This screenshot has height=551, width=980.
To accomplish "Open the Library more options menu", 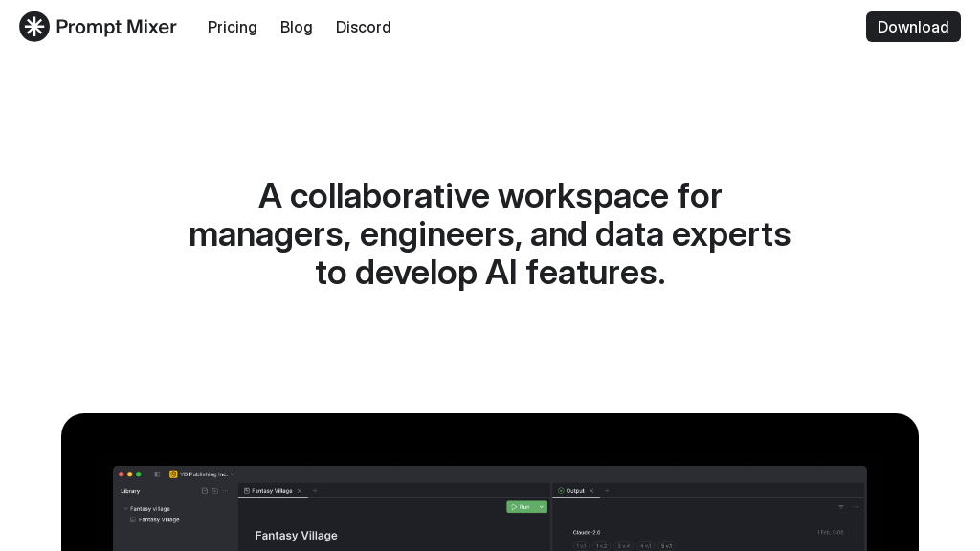I will tap(226, 491).
